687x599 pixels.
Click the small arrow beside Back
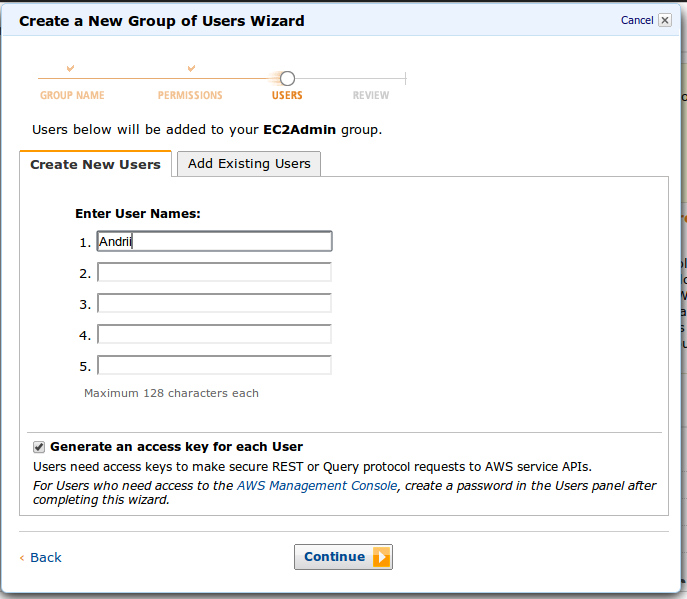22,558
